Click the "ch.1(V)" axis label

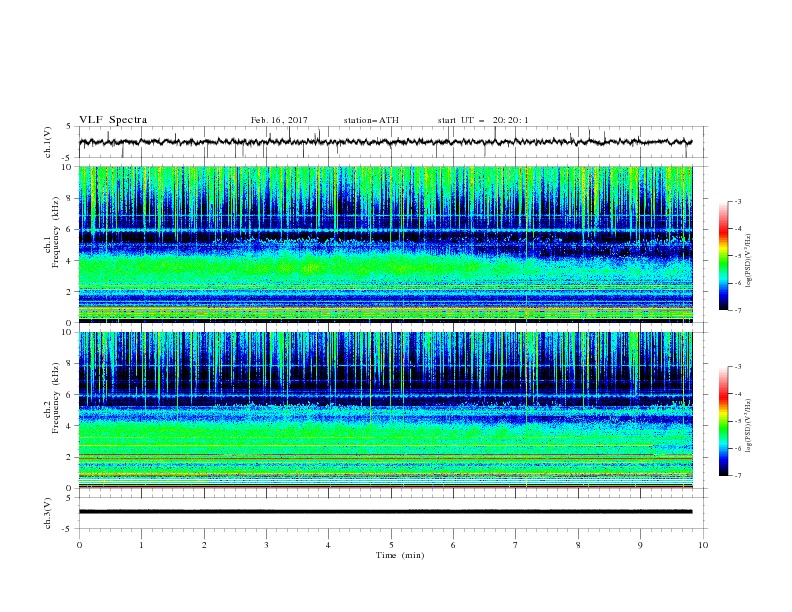tap(48, 142)
